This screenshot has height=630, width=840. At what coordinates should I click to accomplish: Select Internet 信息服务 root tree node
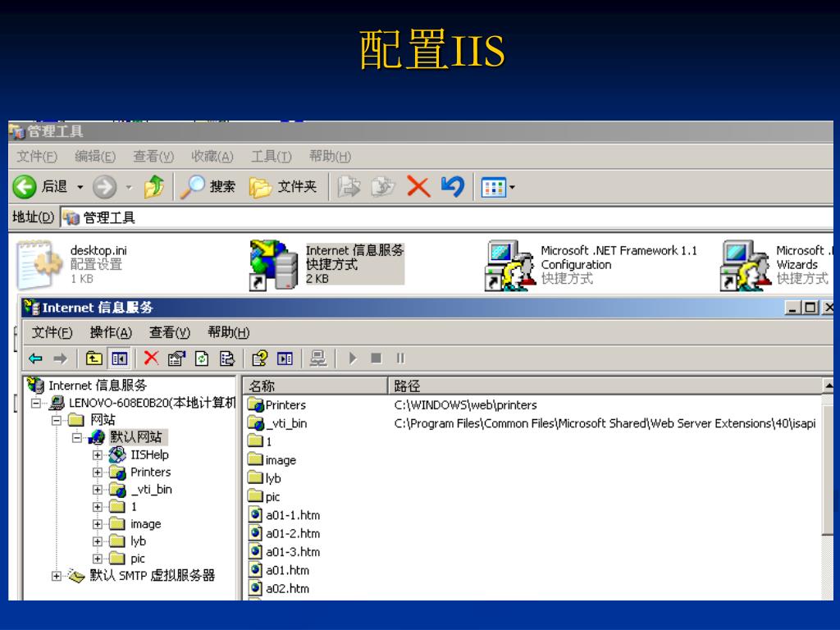[x=98, y=386]
